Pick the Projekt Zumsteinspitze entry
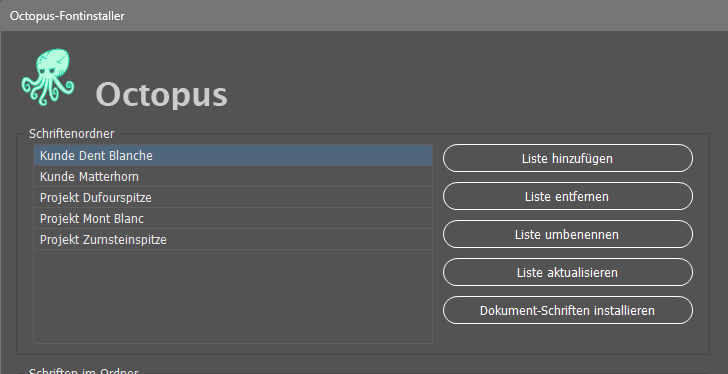The width and height of the screenshot is (728, 374). (x=233, y=239)
